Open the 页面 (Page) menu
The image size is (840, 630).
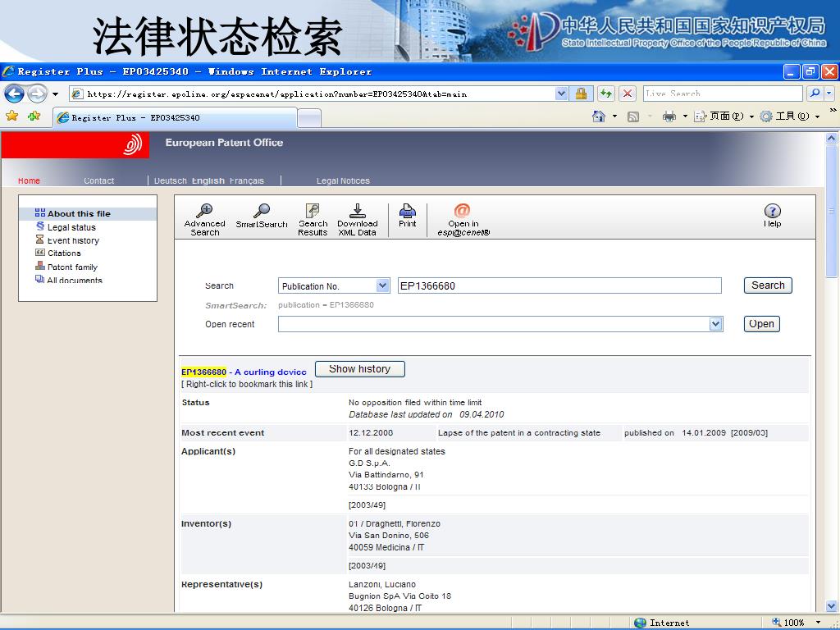[724, 116]
